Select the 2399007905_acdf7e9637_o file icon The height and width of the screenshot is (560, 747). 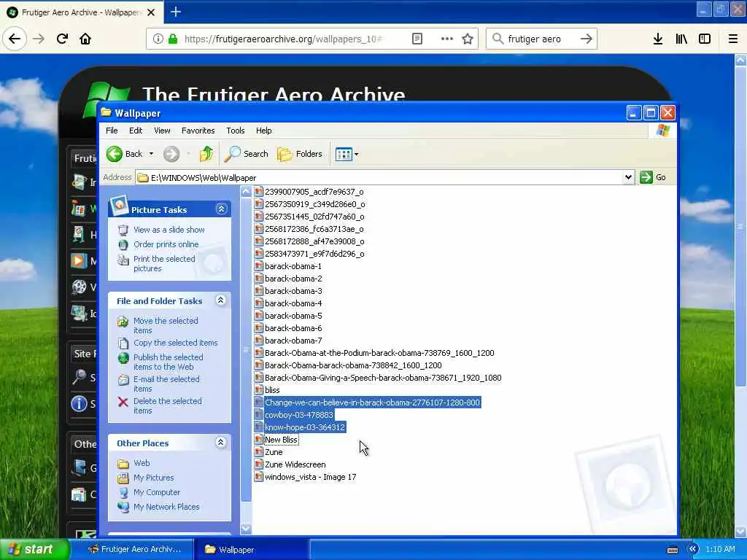259,192
